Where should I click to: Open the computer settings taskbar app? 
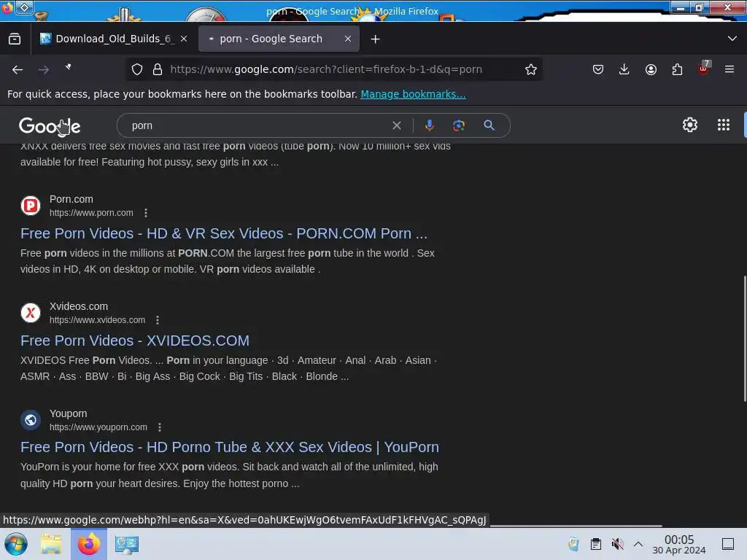tap(127, 544)
